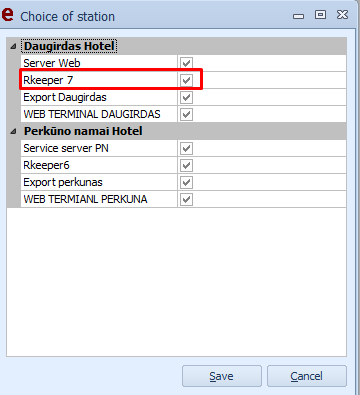This screenshot has height=395, width=360.
Task: Click the Save button
Action: pyautogui.click(x=222, y=376)
